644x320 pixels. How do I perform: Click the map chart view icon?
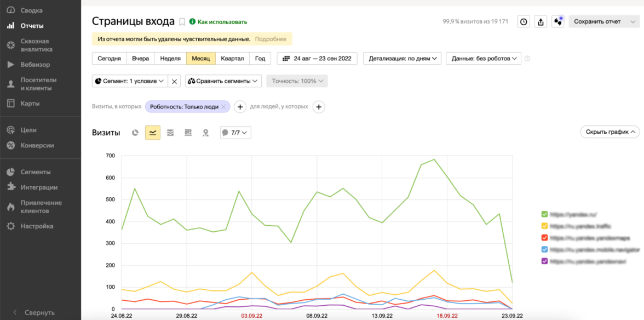(205, 133)
